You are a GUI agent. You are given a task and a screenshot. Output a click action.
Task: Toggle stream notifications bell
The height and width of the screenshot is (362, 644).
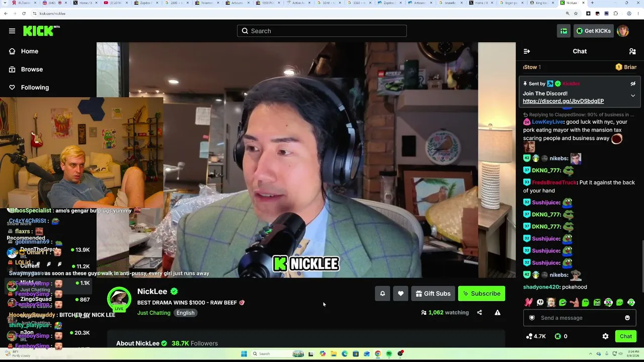click(x=382, y=294)
